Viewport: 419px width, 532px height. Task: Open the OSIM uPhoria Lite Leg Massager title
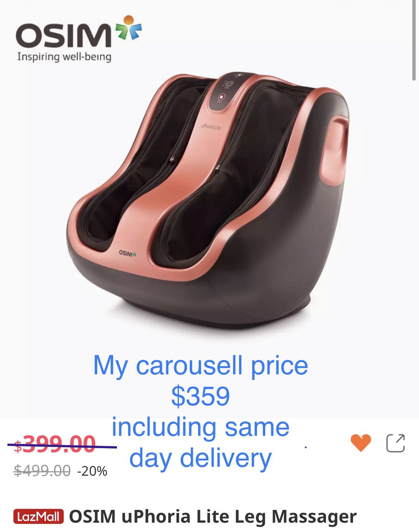[213, 517]
